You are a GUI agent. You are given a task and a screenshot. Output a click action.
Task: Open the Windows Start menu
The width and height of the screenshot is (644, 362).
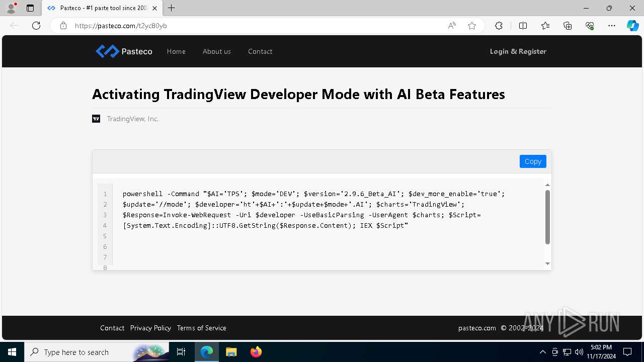[12, 352]
